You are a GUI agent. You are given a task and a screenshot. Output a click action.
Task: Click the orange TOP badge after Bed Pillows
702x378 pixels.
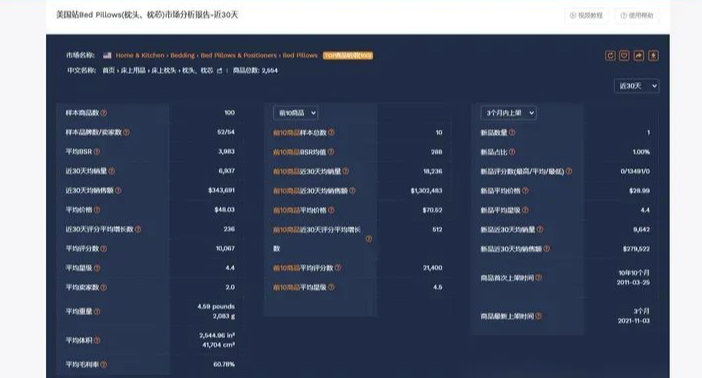click(x=348, y=56)
